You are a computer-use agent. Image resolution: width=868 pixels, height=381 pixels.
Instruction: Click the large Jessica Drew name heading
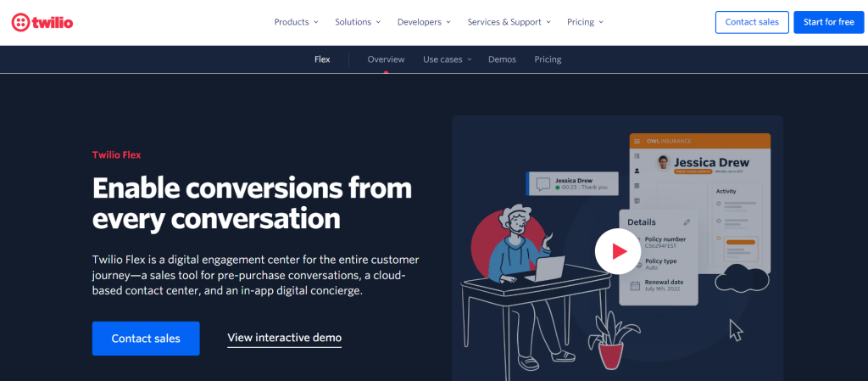click(712, 162)
